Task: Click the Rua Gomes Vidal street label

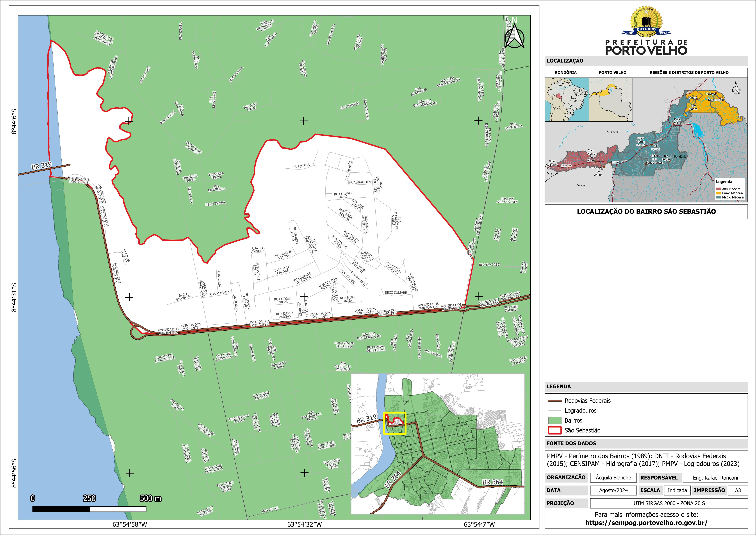Action: click(x=283, y=300)
